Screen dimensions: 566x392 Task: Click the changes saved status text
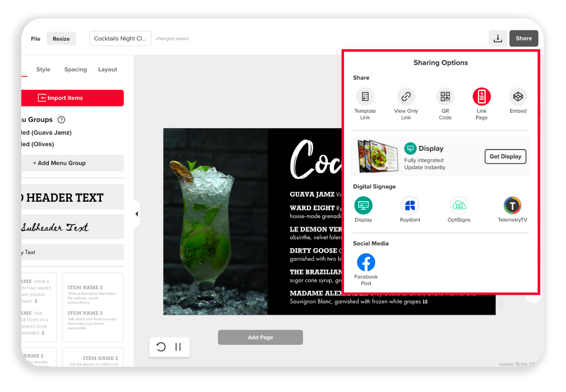click(172, 38)
